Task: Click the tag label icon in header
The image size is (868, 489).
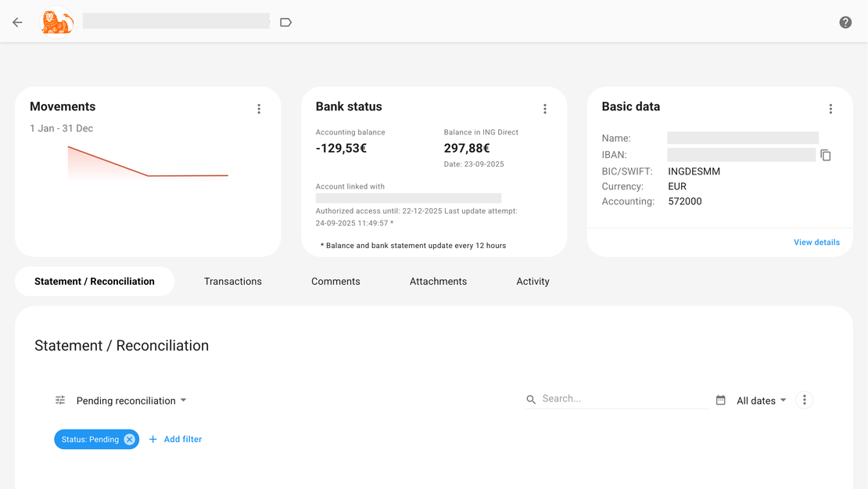Action: point(286,23)
